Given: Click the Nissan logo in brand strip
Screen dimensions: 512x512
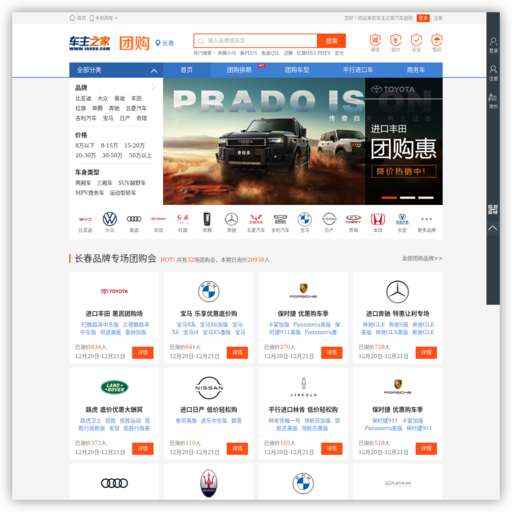Looking at the screenshot, I should [329, 219].
